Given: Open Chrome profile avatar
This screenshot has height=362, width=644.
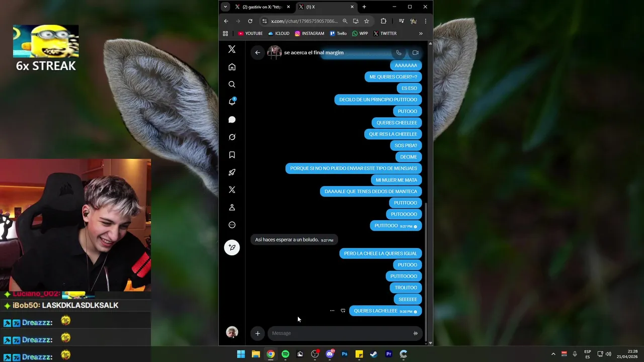Looking at the screenshot, I should point(413,21).
